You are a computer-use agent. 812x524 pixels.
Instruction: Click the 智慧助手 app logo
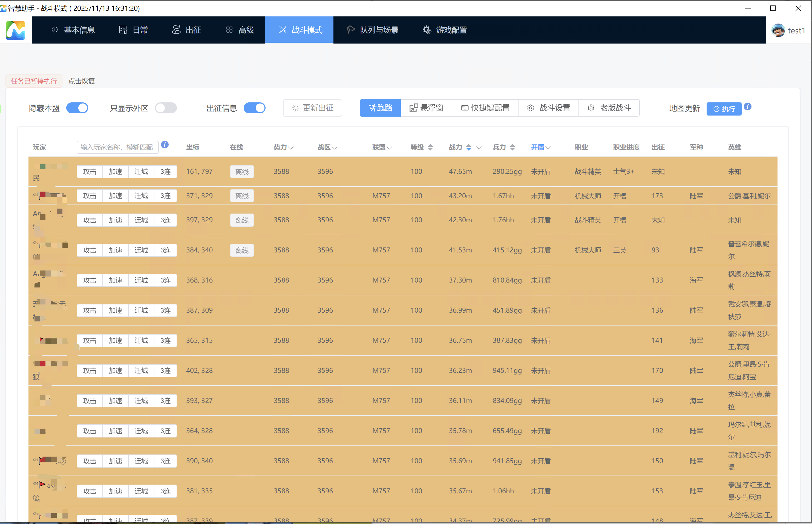(16, 30)
